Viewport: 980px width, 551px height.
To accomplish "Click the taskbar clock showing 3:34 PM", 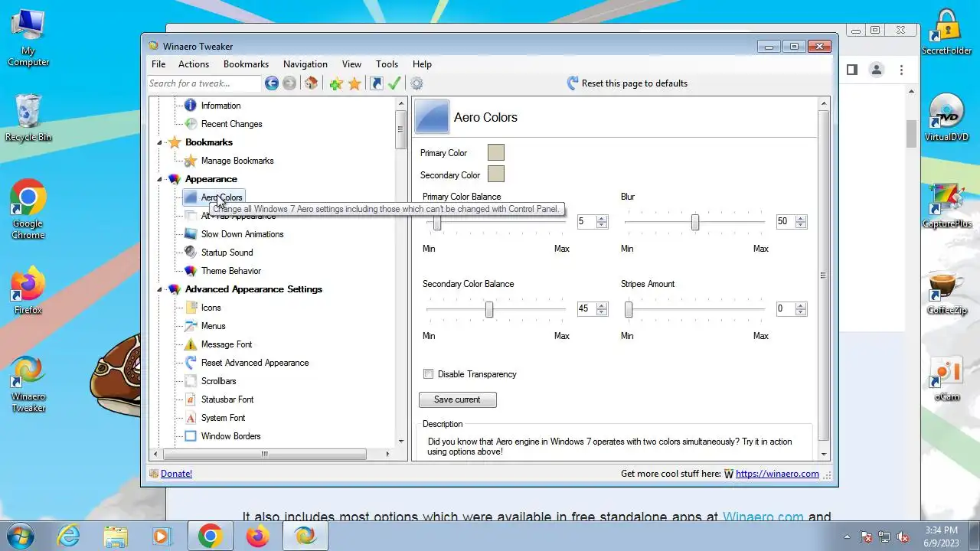I will 940,530.
